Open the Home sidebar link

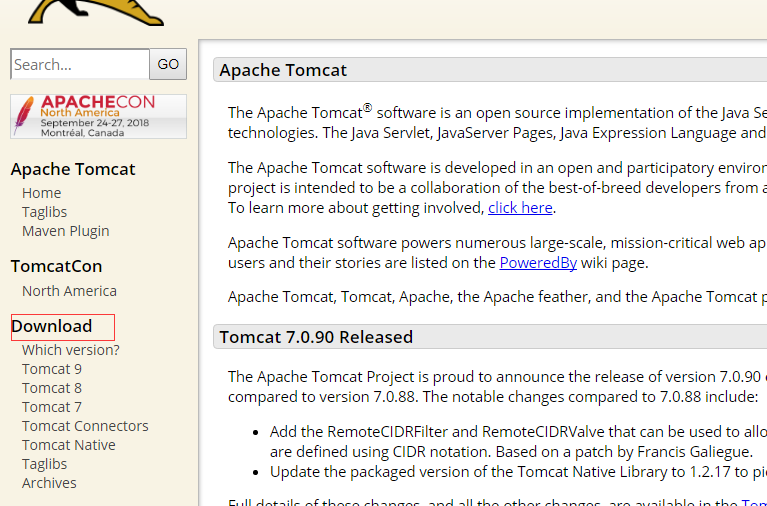tap(42, 193)
